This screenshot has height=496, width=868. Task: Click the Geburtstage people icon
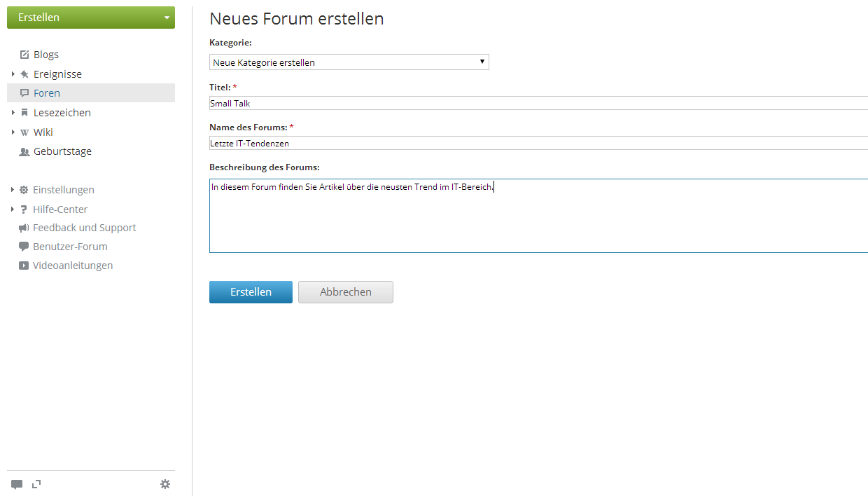(24, 151)
